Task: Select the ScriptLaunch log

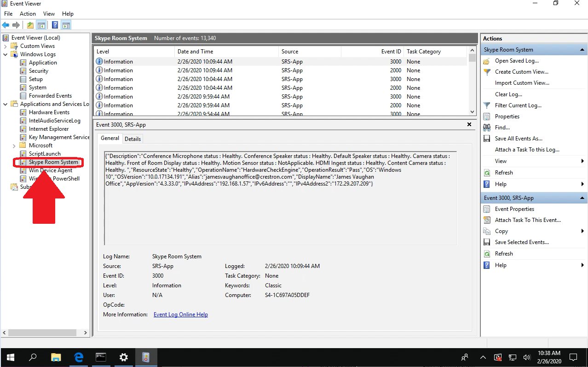Action: coord(45,154)
